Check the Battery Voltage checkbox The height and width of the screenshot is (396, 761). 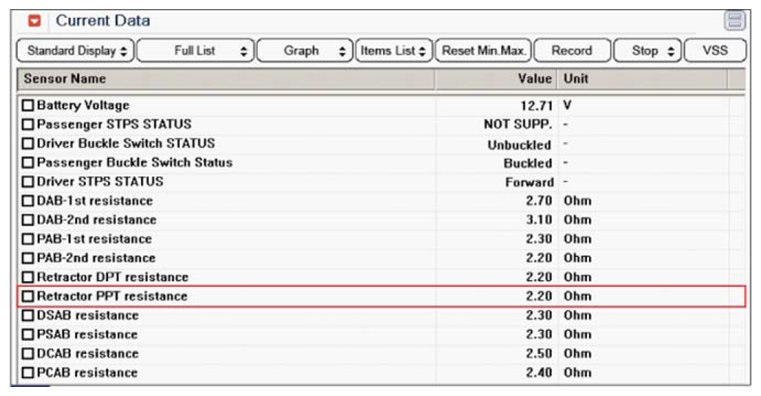pos(28,105)
